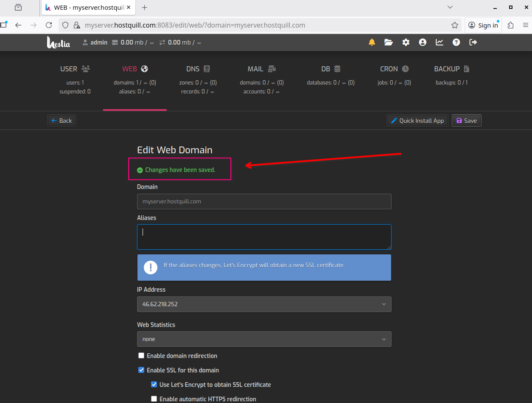Open the Web Statistics dropdown
The width and height of the screenshot is (532, 403).
tap(264, 339)
